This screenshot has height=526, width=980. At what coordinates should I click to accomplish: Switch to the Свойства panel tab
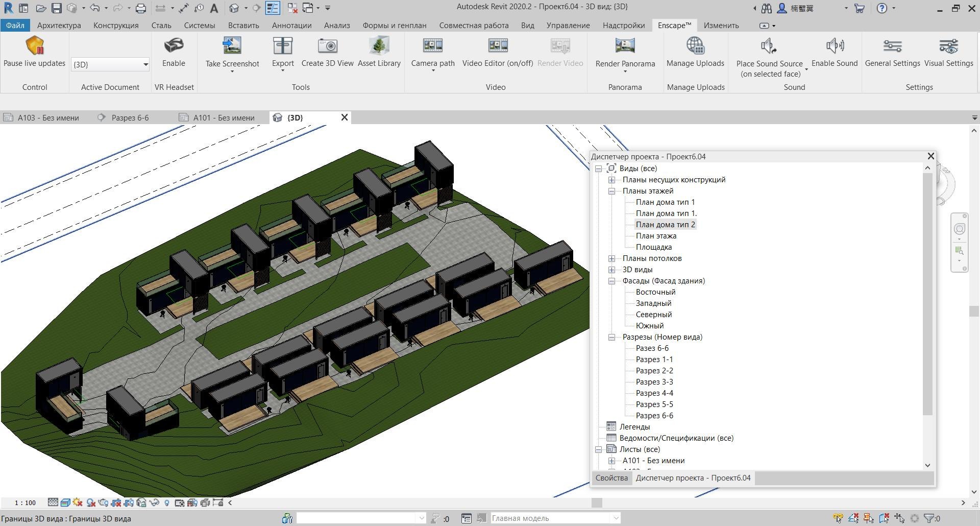point(611,478)
